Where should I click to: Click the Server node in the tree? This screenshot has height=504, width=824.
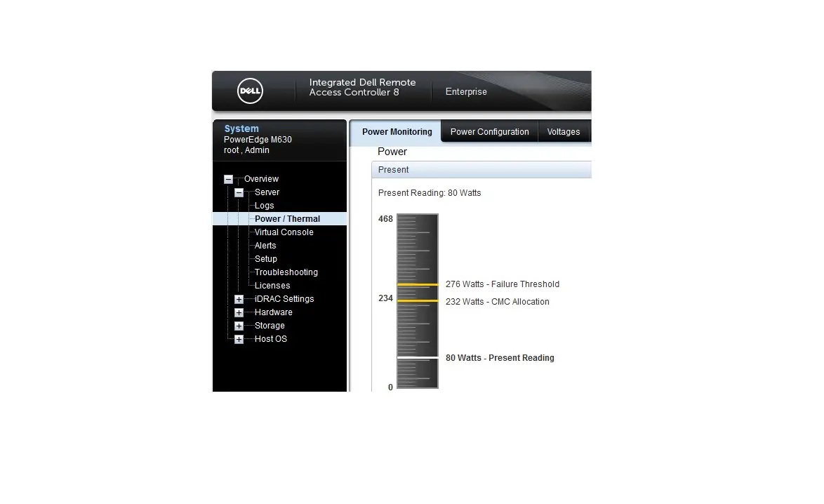coord(267,192)
